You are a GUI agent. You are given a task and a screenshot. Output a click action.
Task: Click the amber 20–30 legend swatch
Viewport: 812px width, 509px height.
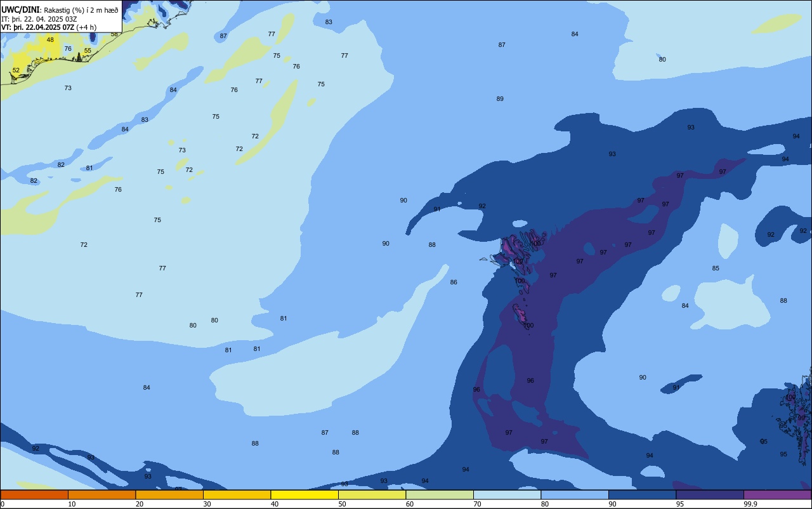[169, 494]
